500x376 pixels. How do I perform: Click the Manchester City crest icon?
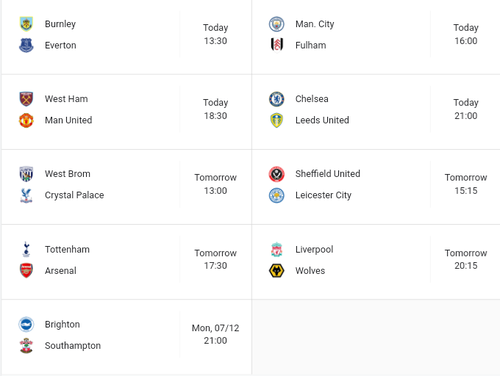pyautogui.click(x=276, y=24)
